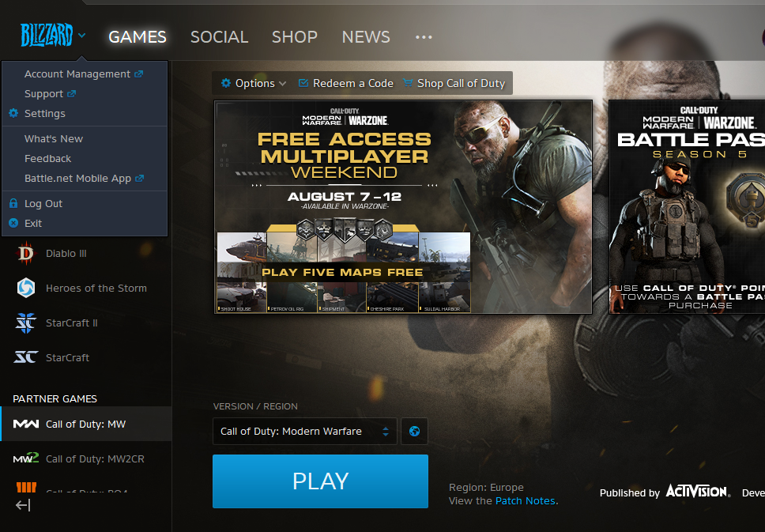Open the SOCIAL tab
The height and width of the screenshot is (532, 765).
(219, 37)
